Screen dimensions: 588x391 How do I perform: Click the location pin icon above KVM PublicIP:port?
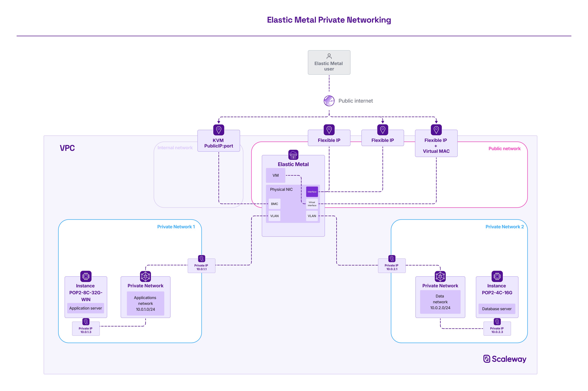point(219,130)
